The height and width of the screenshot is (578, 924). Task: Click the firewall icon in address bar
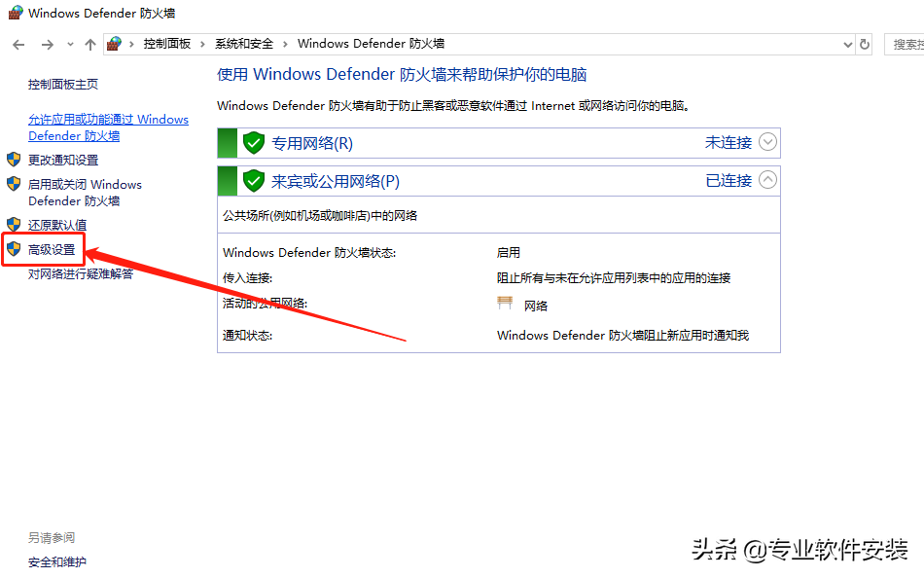coord(115,44)
